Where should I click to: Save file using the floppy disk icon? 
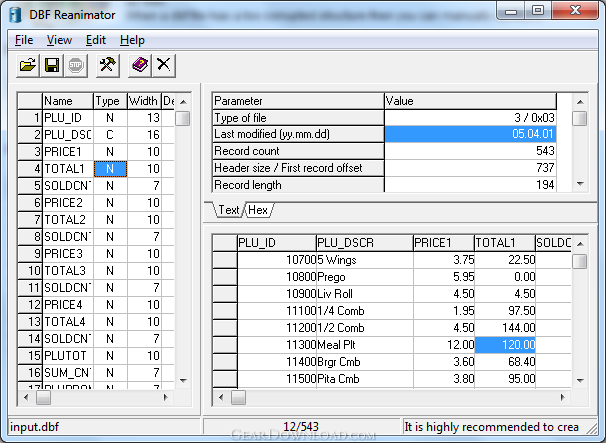click(52, 65)
